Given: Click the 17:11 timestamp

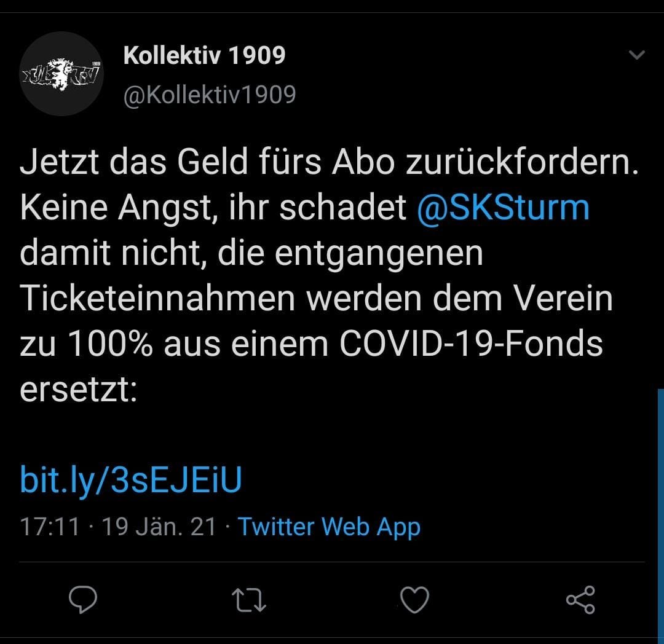Looking at the screenshot, I should [x=50, y=527].
